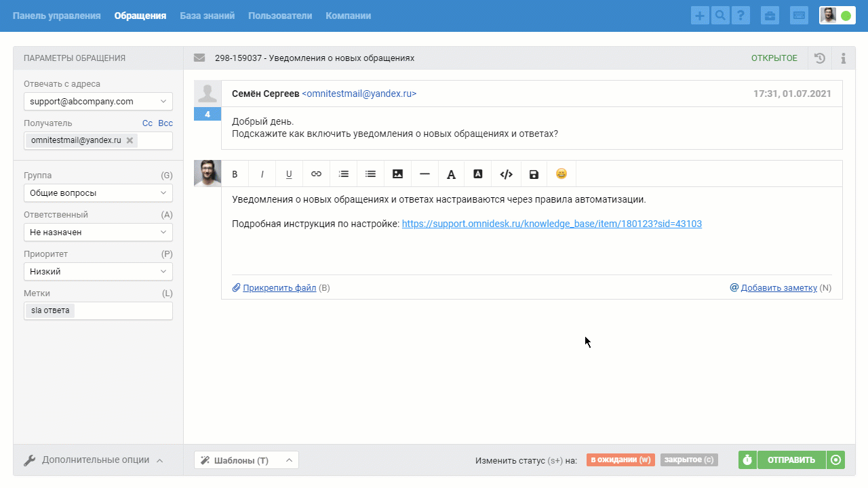Click the briefcase icon in the top bar
Image resolution: width=868 pixels, height=488 pixels.
click(x=770, y=16)
